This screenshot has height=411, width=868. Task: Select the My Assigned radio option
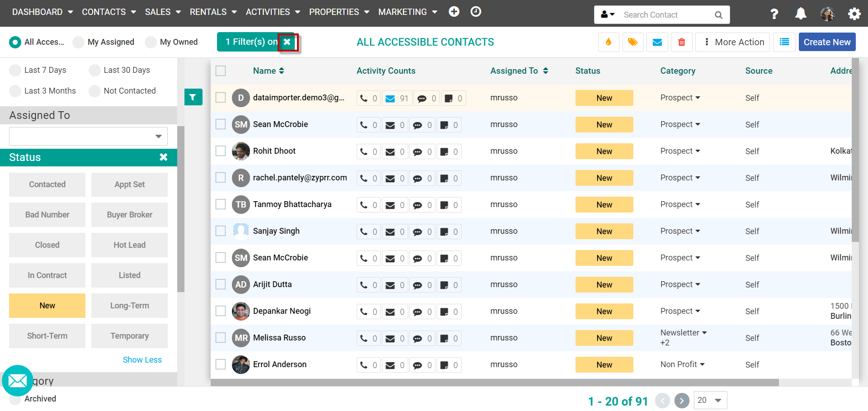coord(79,42)
